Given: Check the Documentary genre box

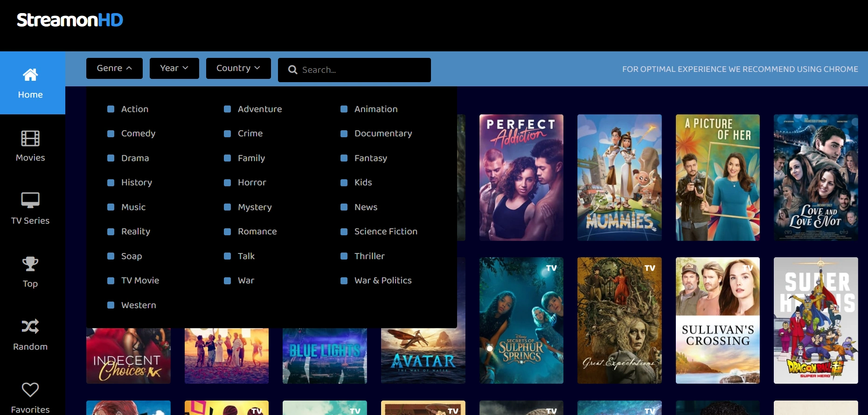Looking at the screenshot, I should (x=344, y=134).
